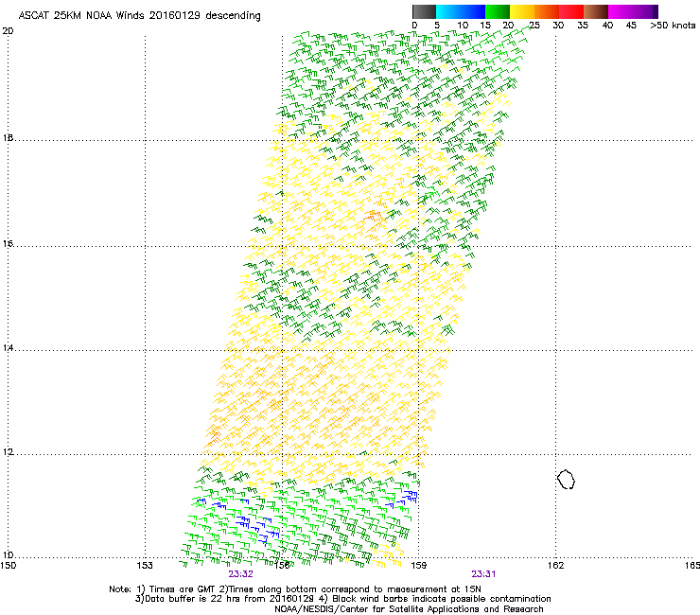Viewport: 700px width, 615px height.
Task: Click the purple 23:32 swath time
Action: (x=240, y=574)
